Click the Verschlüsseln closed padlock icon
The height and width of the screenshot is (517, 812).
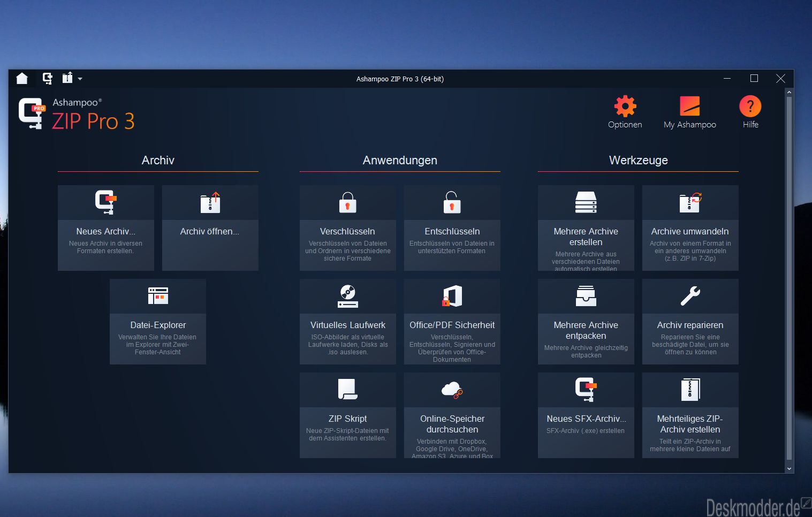pos(348,202)
